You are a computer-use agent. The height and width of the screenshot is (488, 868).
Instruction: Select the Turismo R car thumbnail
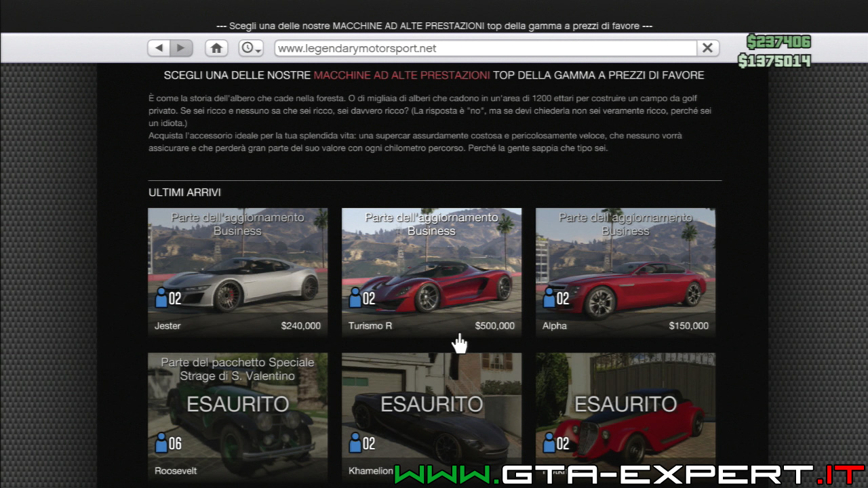[x=432, y=272]
